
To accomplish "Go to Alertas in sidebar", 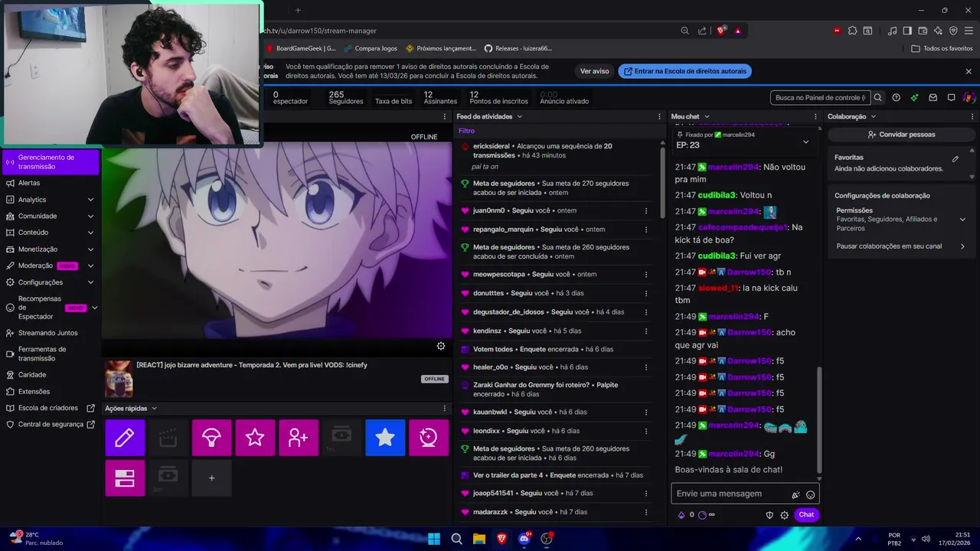I will click(x=51, y=184).
